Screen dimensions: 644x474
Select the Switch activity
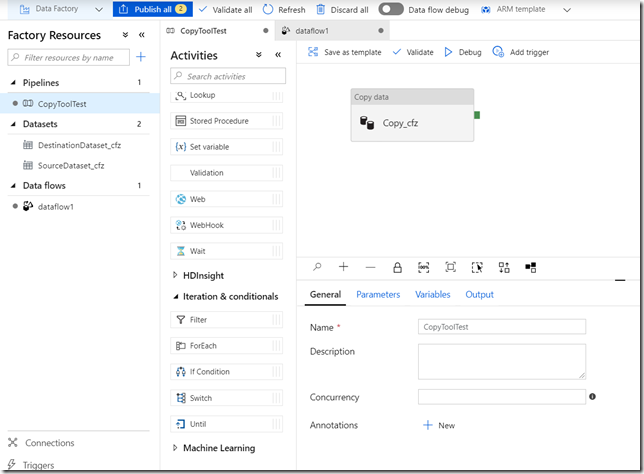click(226, 398)
